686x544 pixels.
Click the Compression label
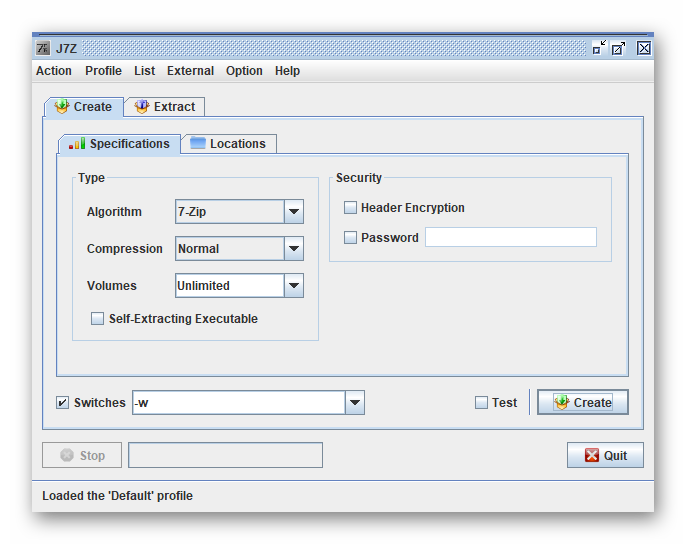(125, 249)
